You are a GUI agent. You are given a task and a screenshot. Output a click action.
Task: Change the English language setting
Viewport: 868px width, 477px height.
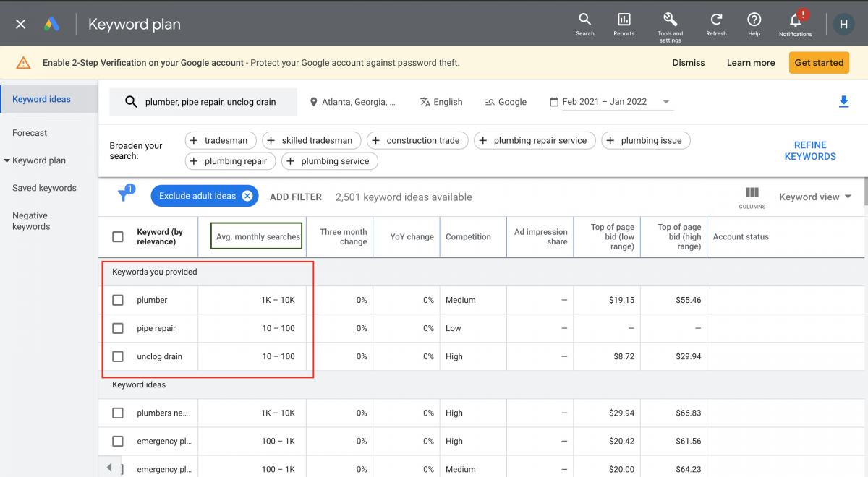[x=441, y=102]
